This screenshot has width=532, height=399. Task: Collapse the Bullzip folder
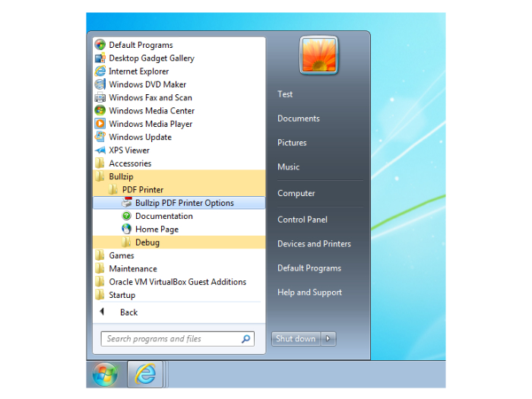[x=179, y=176]
